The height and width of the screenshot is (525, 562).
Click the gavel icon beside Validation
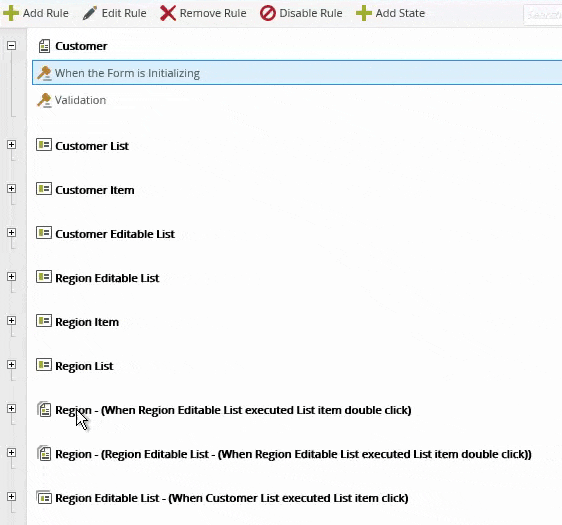(x=44, y=100)
